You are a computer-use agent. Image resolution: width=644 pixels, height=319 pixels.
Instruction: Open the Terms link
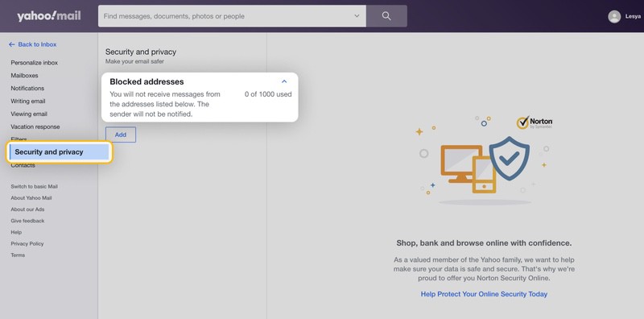tap(18, 255)
